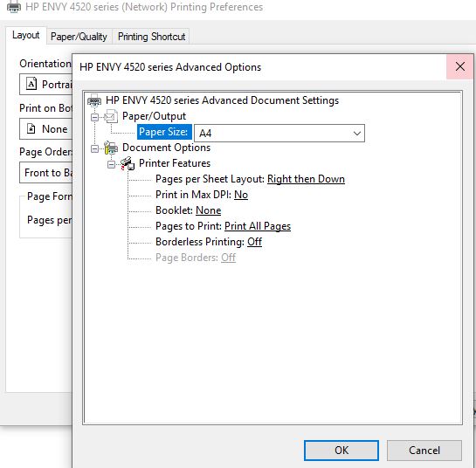
Task: Select the Document Options tree label
Action: (166, 148)
